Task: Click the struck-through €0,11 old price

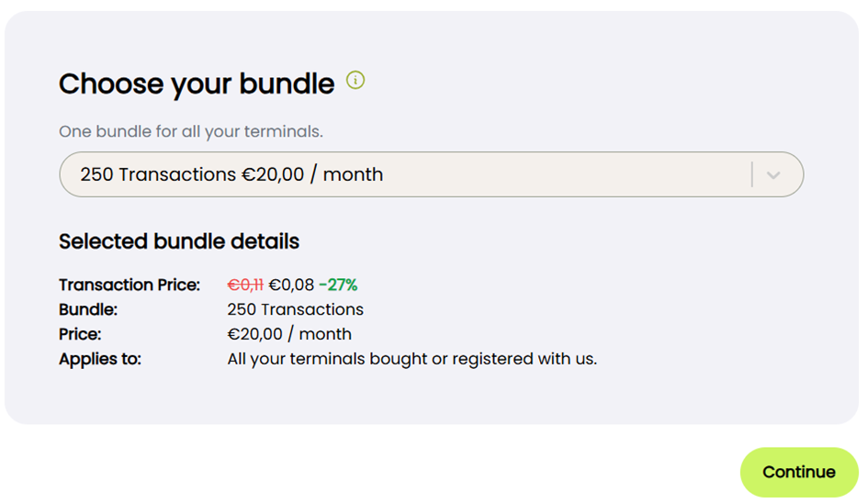Action: pos(245,285)
